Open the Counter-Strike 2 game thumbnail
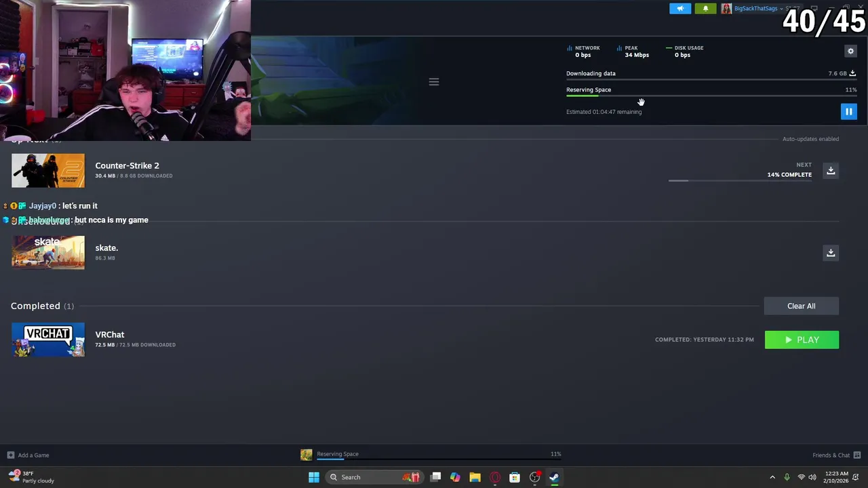Image resolution: width=868 pixels, height=488 pixels. click(48, 170)
